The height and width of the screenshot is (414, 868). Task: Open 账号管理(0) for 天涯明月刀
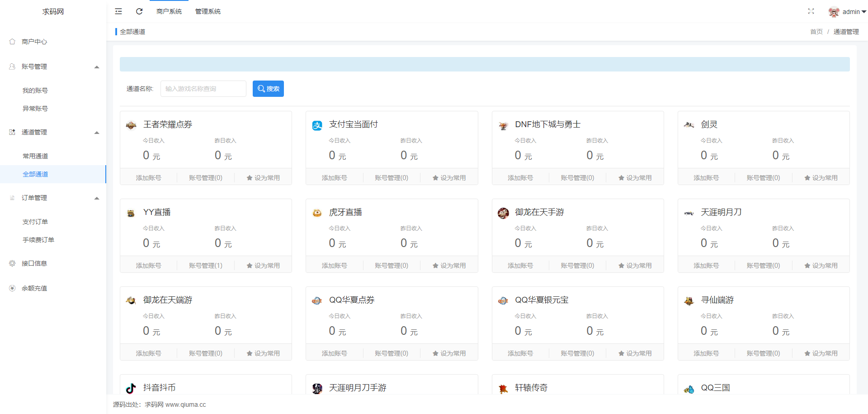pos(764,266)
